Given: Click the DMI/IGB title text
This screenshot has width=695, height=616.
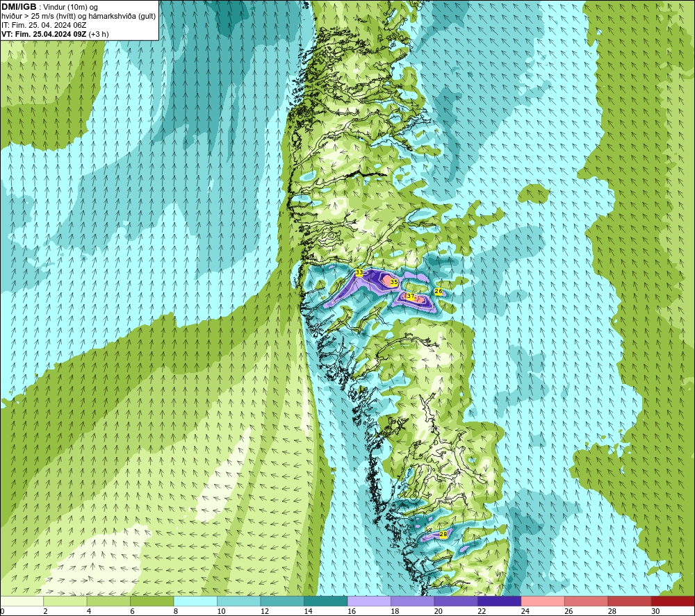Looking at the screenshot, I should point(19,7).
